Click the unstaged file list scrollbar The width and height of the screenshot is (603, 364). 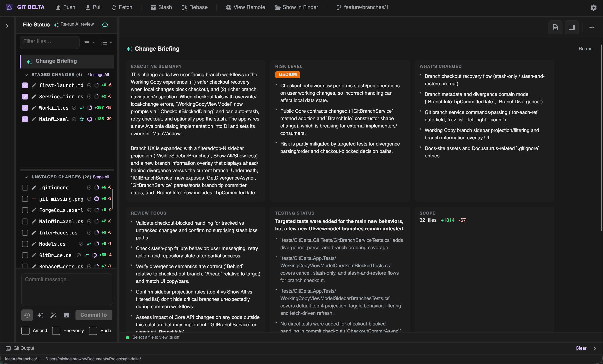(112, 199)
